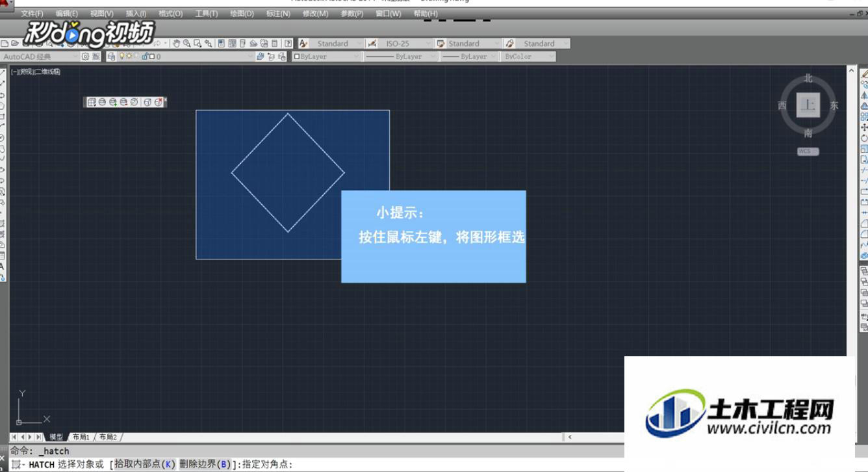Select the Rectangle draw tool
Screen dimensions: 868x472
3,116
